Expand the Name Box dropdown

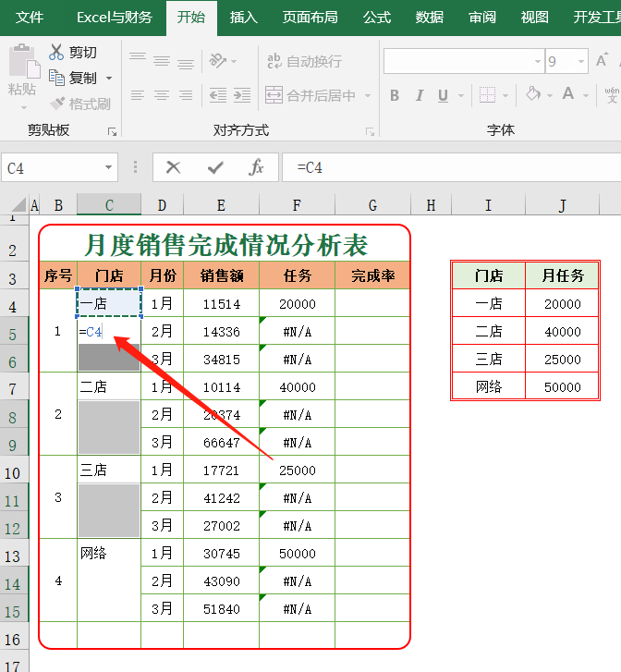[x=109, y=167]
